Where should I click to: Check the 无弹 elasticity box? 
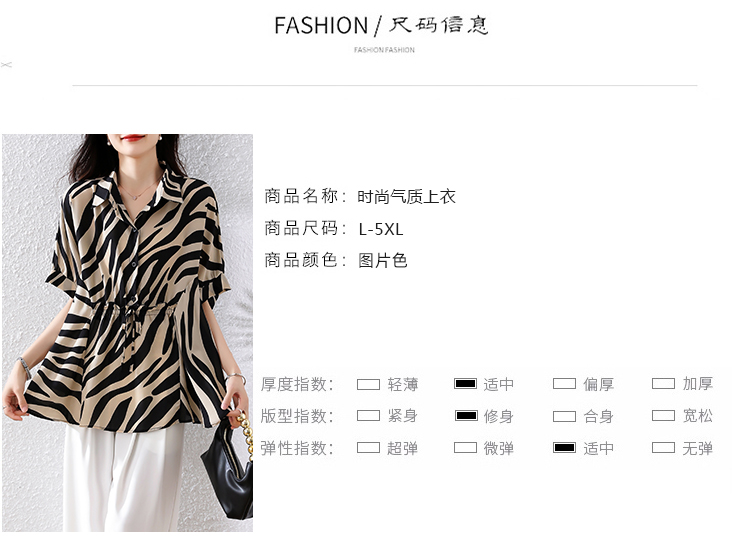coord(663,448)
